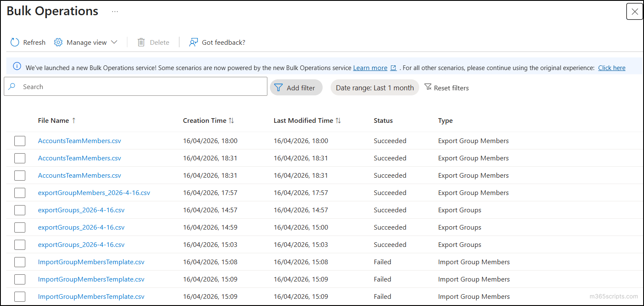Click the Creation Time sort arrows
Screen dimensions: 644x306
(x=231, y=121)
